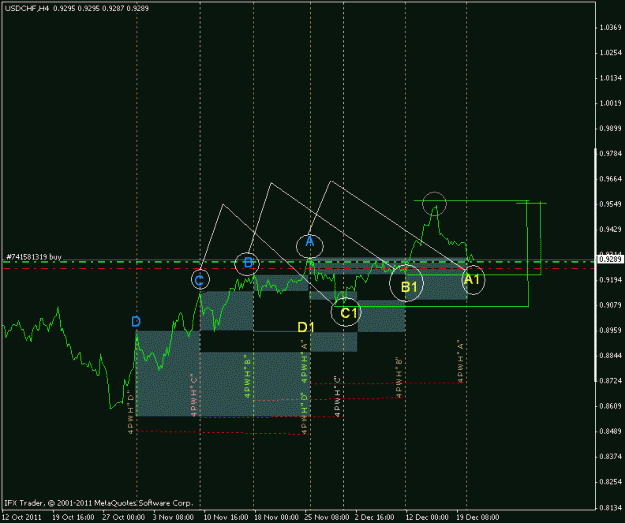Click the circled C1 marker
Screen dimensions: 625x523
point(346,312)
